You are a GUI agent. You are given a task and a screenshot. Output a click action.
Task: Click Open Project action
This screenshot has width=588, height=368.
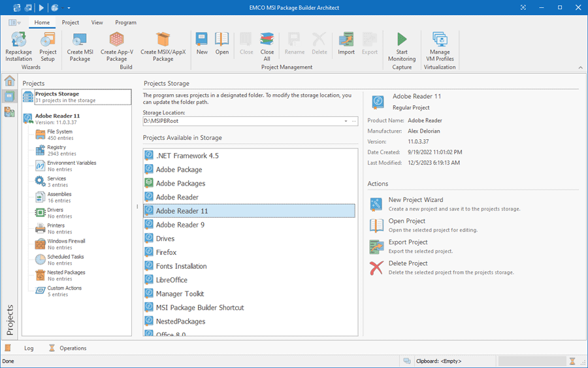tap(424, 225)
